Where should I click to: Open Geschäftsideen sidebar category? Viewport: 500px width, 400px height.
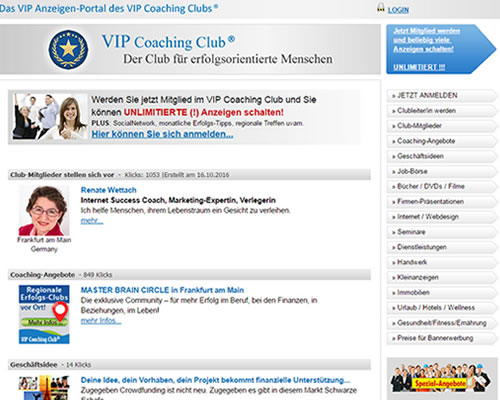click(441, 156)
